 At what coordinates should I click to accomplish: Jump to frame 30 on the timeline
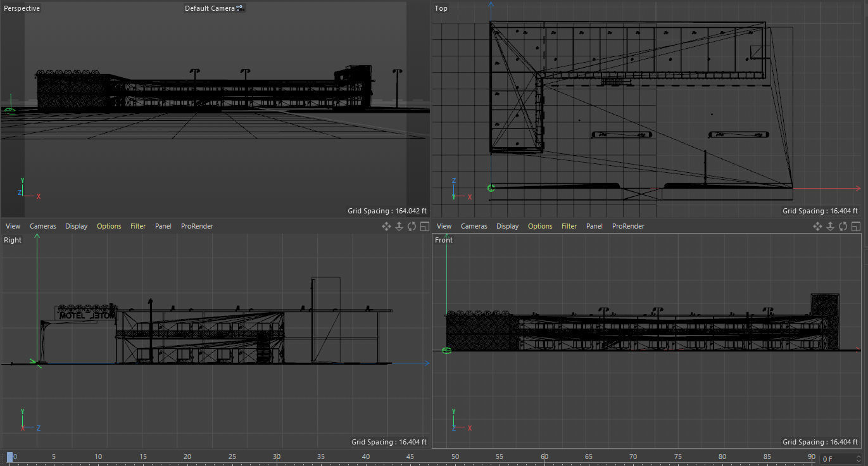click(277, 457)
